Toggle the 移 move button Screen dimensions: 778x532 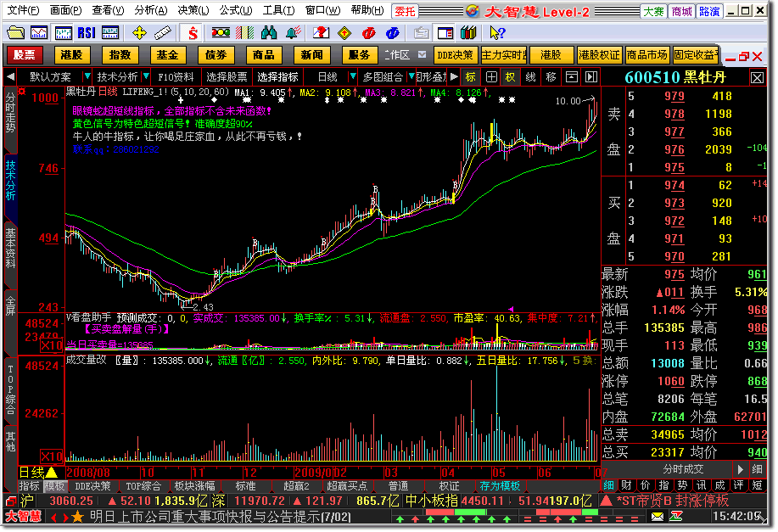pyautogui.click(x=551, y=77)
